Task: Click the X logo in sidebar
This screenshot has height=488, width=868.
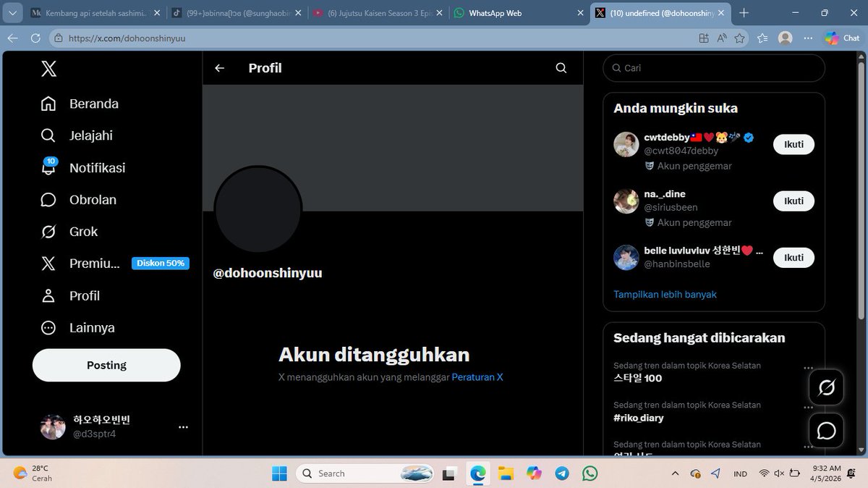Action: click(48, 69)
